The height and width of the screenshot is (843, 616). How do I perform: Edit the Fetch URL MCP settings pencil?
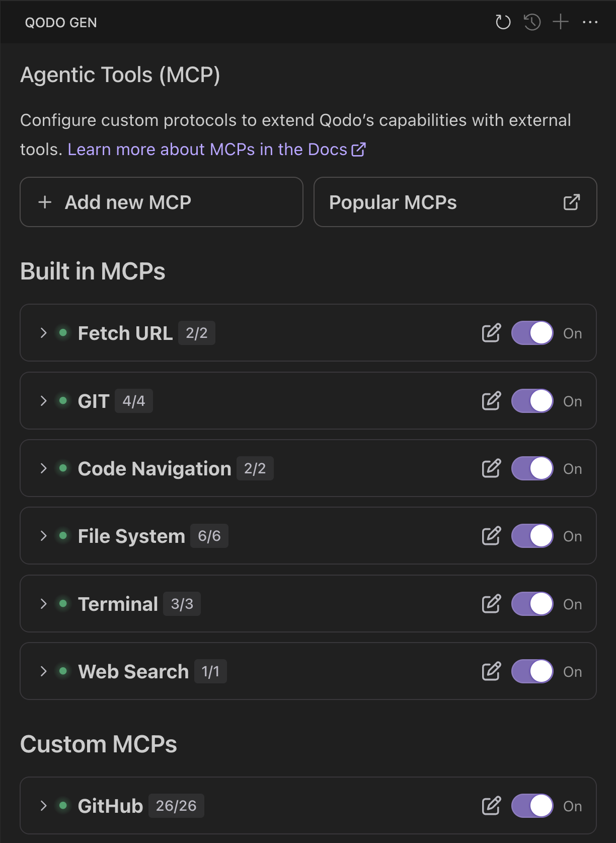pyautogui.click(x=491, y=333)
